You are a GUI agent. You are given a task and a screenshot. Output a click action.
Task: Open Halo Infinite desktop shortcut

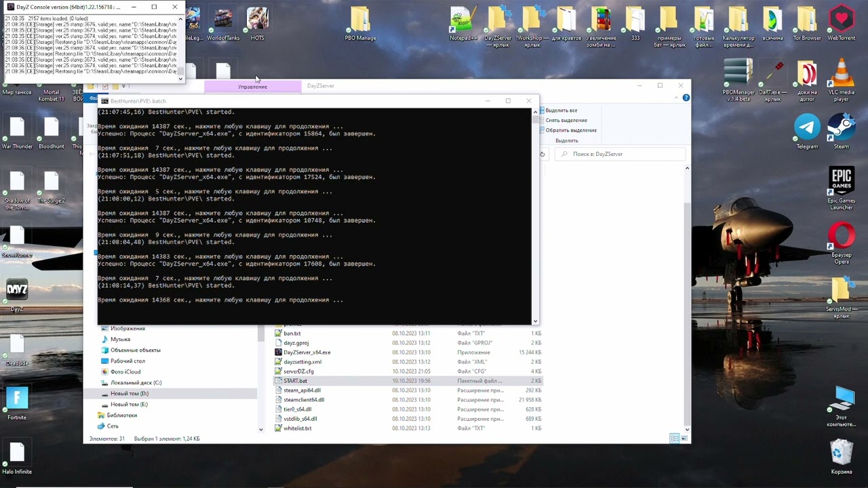(17, 457)
